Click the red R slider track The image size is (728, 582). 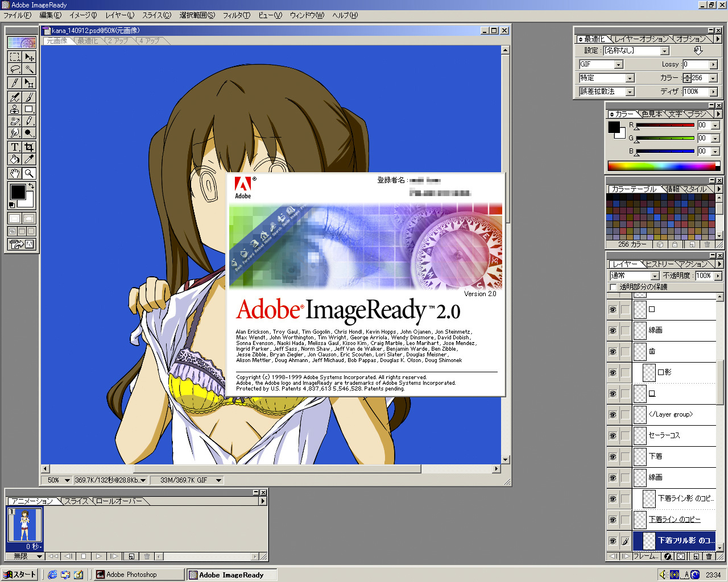tap(665, 125)
